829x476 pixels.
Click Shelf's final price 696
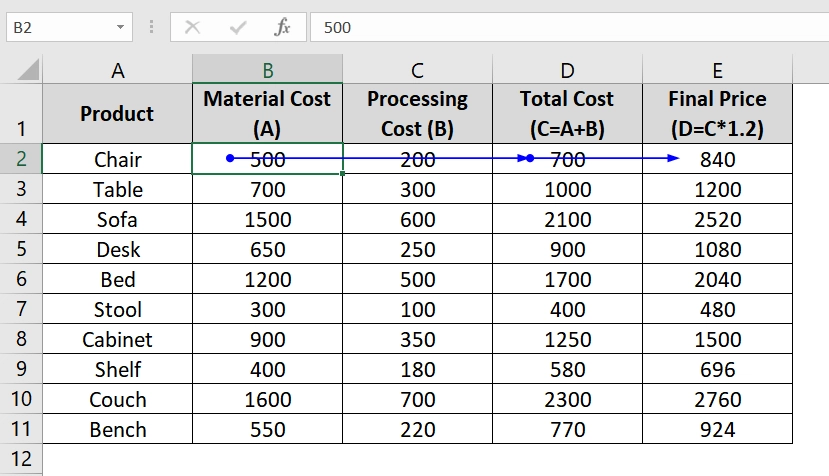[717, 369]
